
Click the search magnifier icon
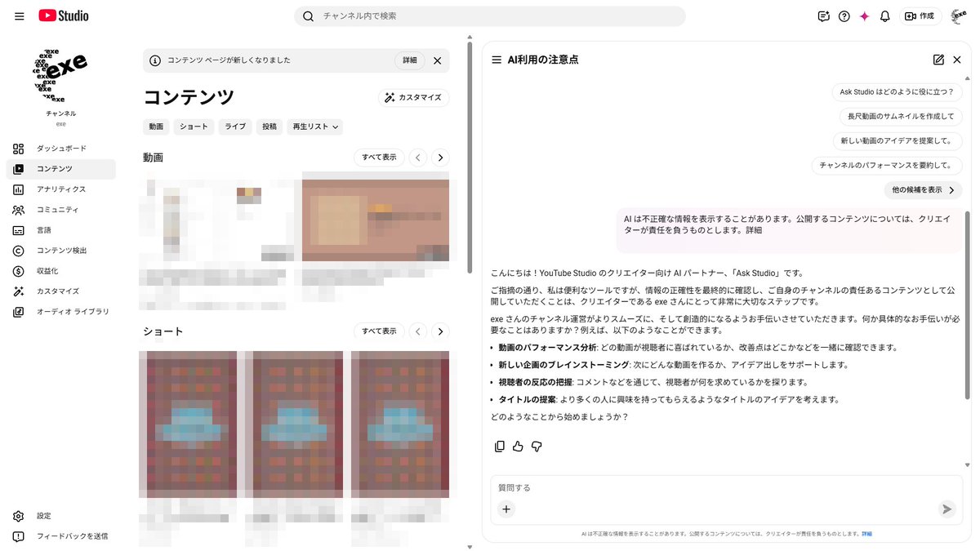tap(308, 16)
